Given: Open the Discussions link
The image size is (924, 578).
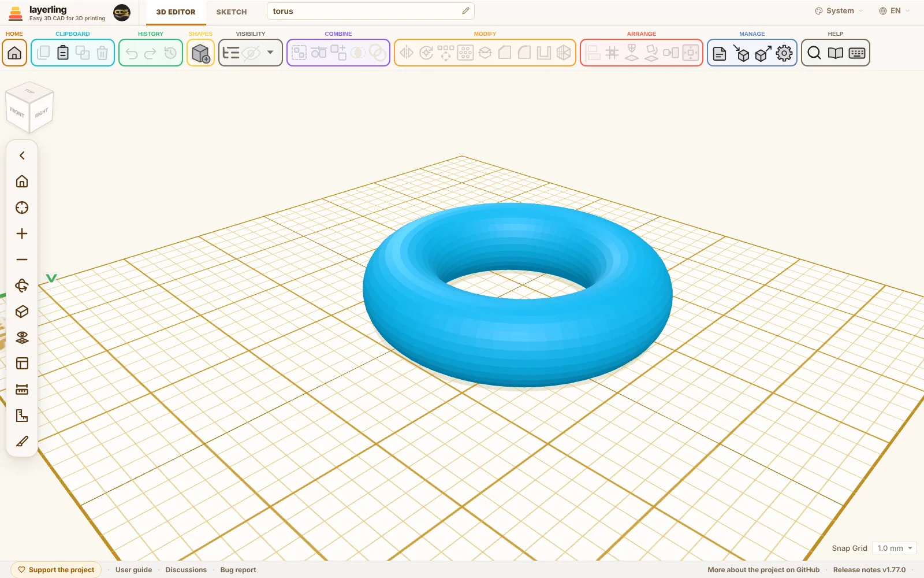Looking at the screenshot, I should (x=186, y=570).
